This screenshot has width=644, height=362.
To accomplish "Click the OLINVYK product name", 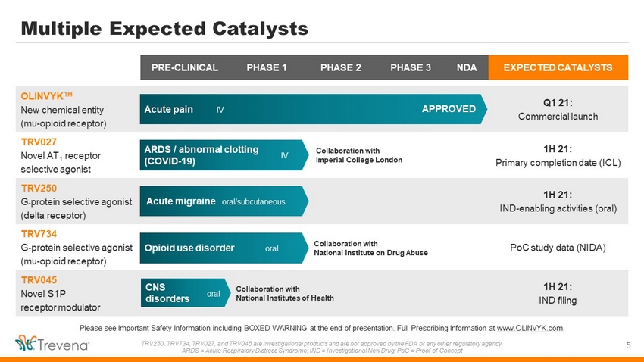I will pos(47,96).
